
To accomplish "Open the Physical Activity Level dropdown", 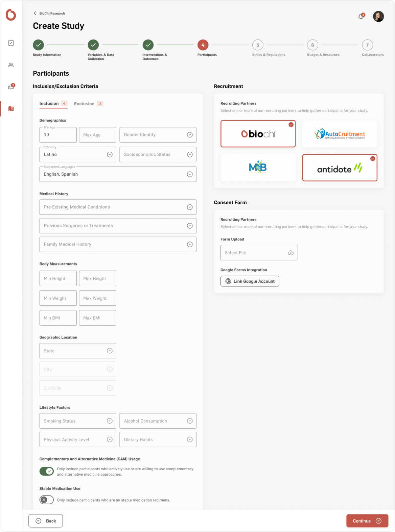I will coord(78,439).
